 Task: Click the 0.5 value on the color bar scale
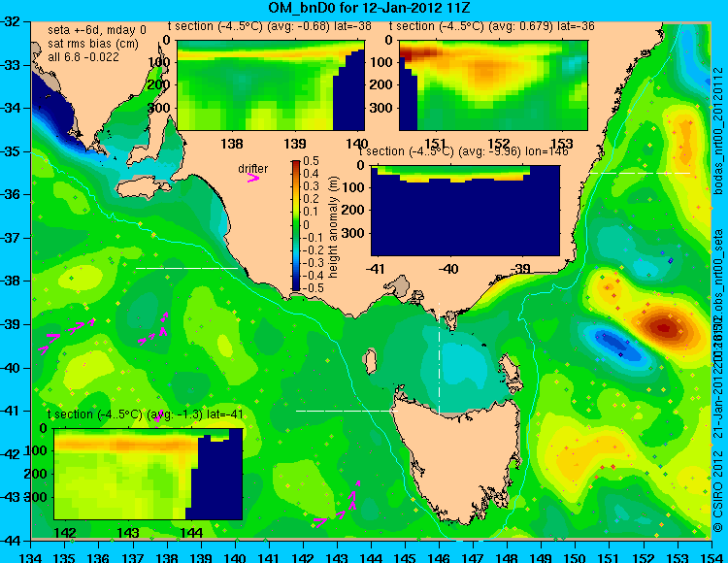311,161
